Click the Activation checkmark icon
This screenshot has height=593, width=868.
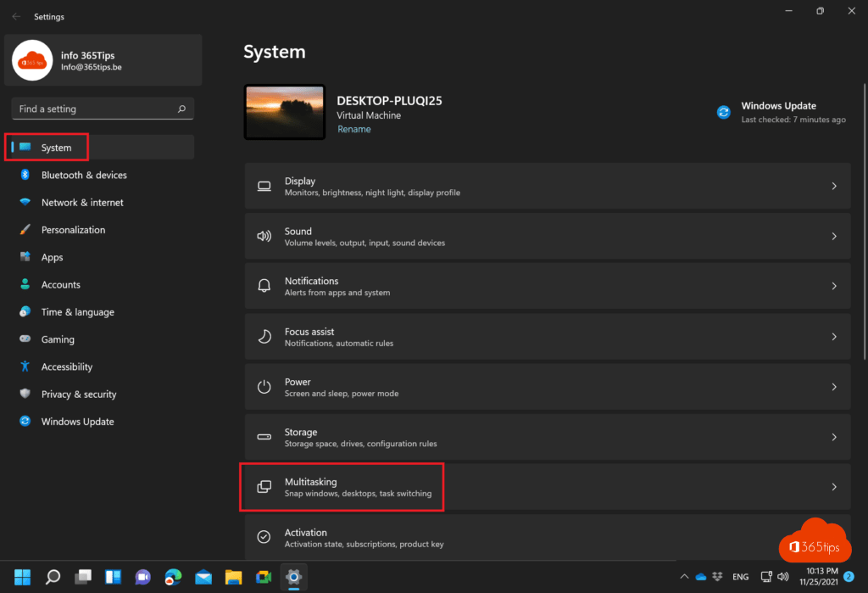coord(264,536)
